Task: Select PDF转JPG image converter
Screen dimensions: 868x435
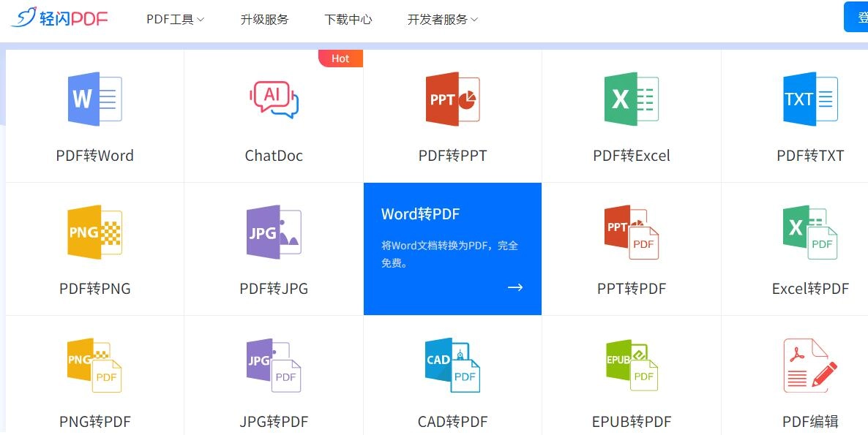Action: click(273, 250)
